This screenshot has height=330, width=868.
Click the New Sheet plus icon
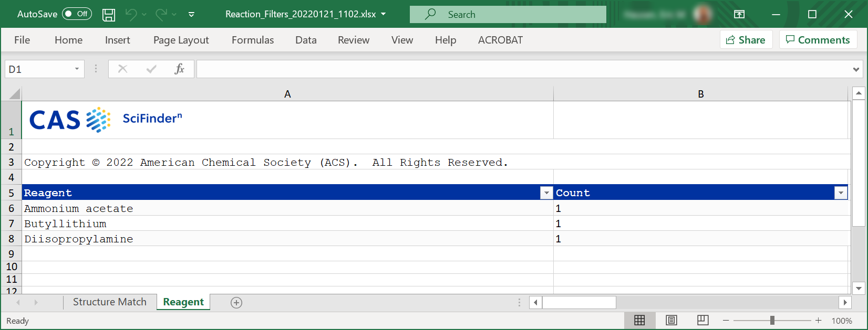(236, 302)
